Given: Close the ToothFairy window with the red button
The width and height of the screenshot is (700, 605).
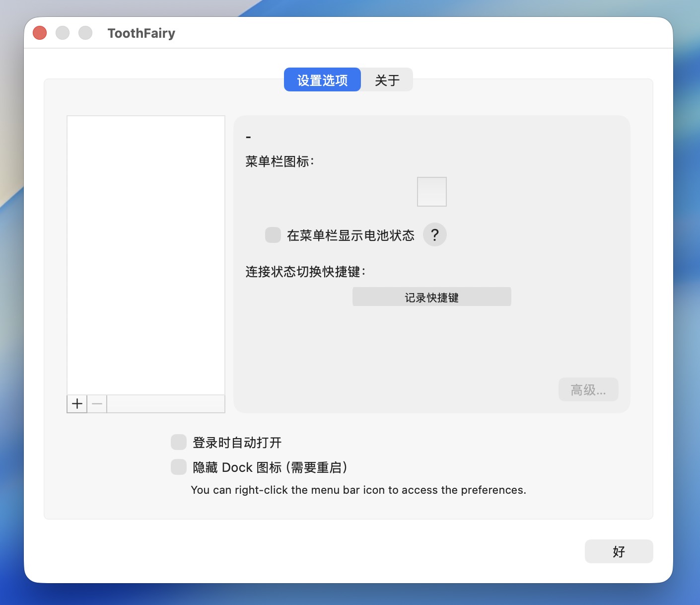Looking at the screenshot, I should pyautogui.click(x=40, y=33).
